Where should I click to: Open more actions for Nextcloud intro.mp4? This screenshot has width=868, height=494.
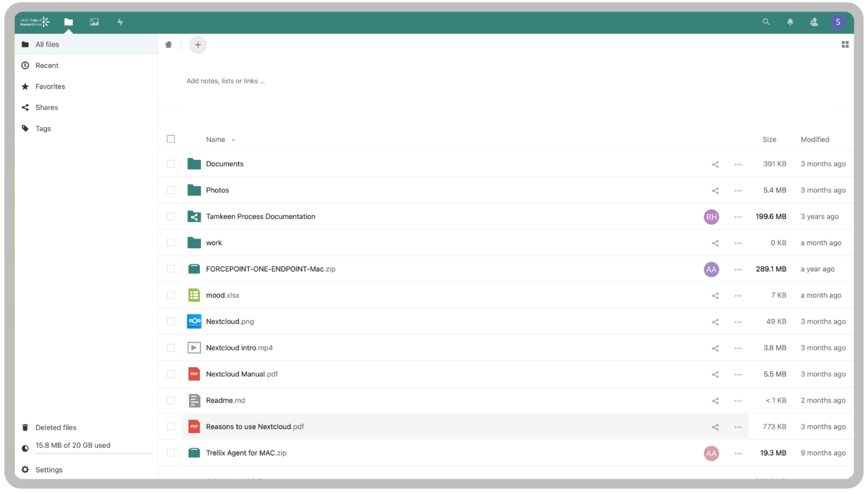tap(738, 348)
